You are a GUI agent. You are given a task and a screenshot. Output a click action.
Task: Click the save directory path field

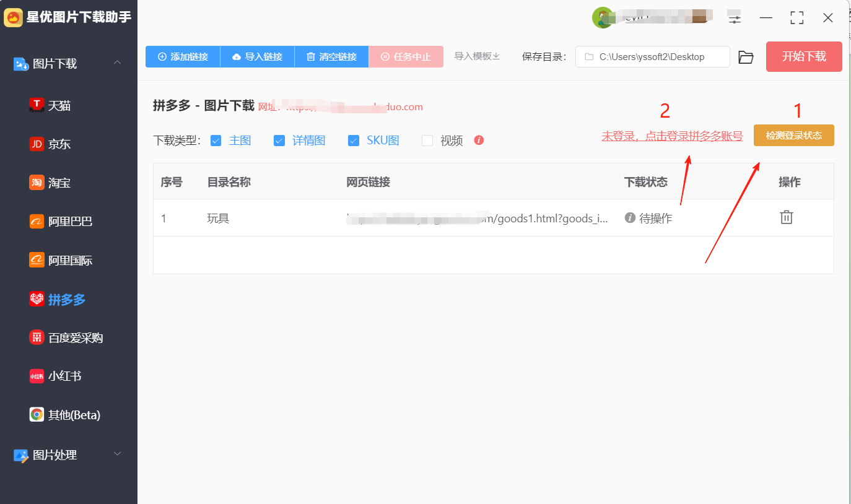pyautogui.click(x=653, y=57)
